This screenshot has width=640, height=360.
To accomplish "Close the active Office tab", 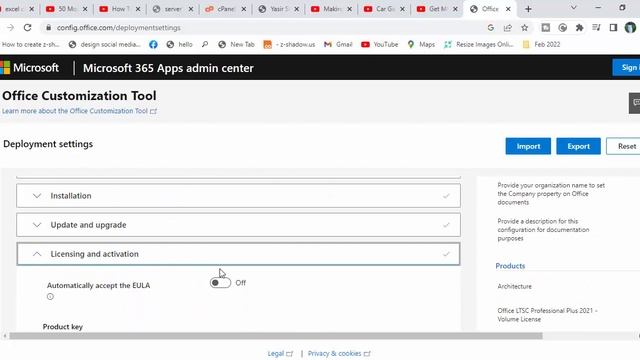I will (x=508, y=9).
